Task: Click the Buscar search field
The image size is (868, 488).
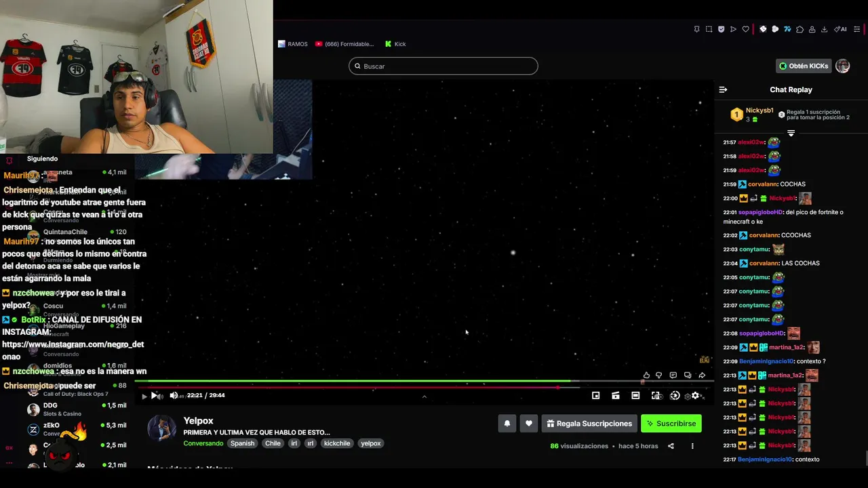Action: pos(443,66)
